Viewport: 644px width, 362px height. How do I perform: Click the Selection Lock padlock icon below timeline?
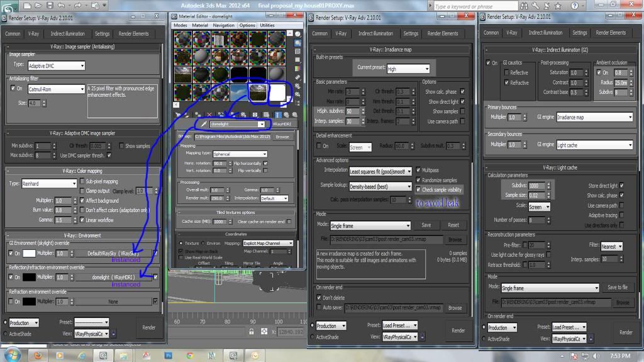pyautogui.click(x=252, y=331)
